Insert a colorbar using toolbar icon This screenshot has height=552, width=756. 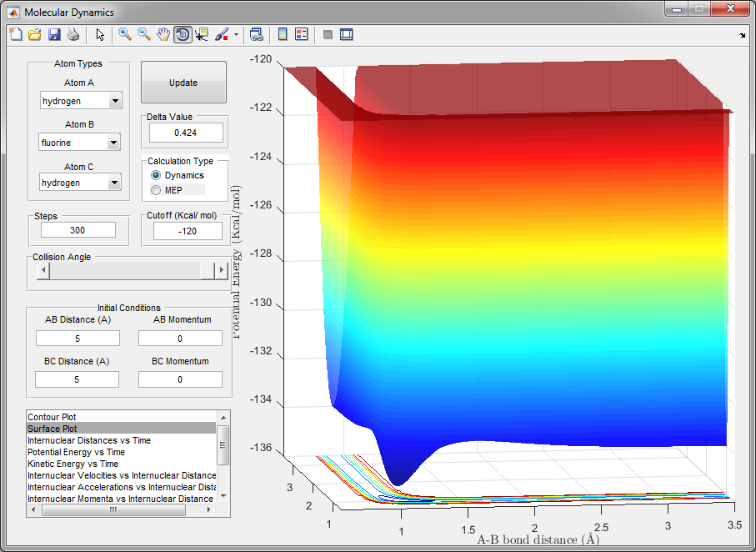coord(283,35)
